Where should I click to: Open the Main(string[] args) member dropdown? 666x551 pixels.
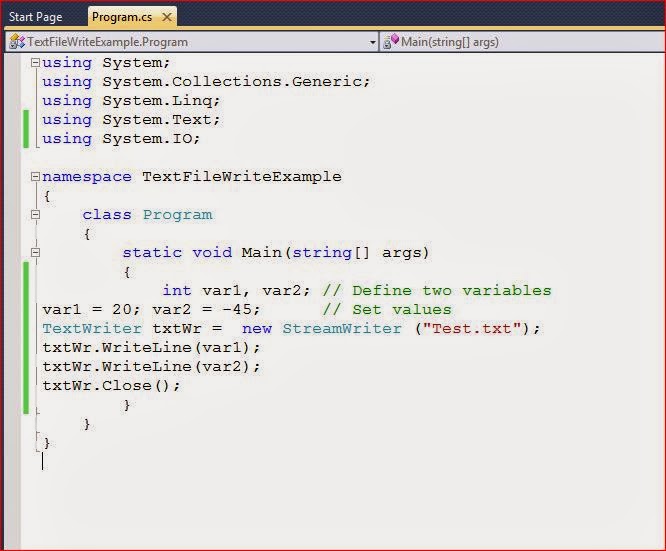(522, 42)
